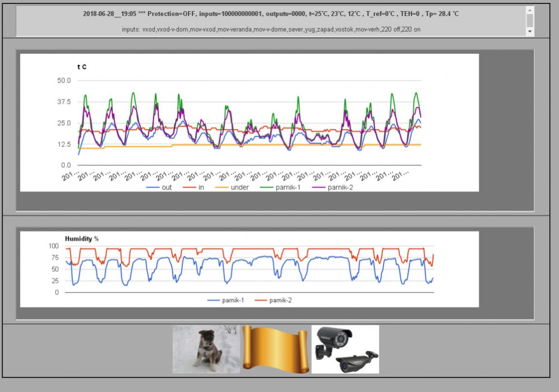The image size is (559, 392).
Task: Click the 100 humidity axis label
Action: click(x=53, y=246)
